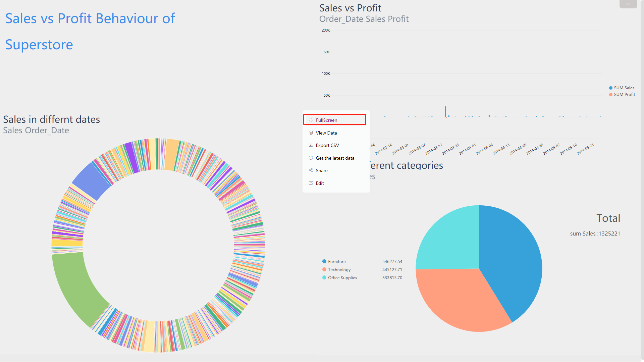Toggle the SUM Sales legend series
644x362 pixels.
622,88
